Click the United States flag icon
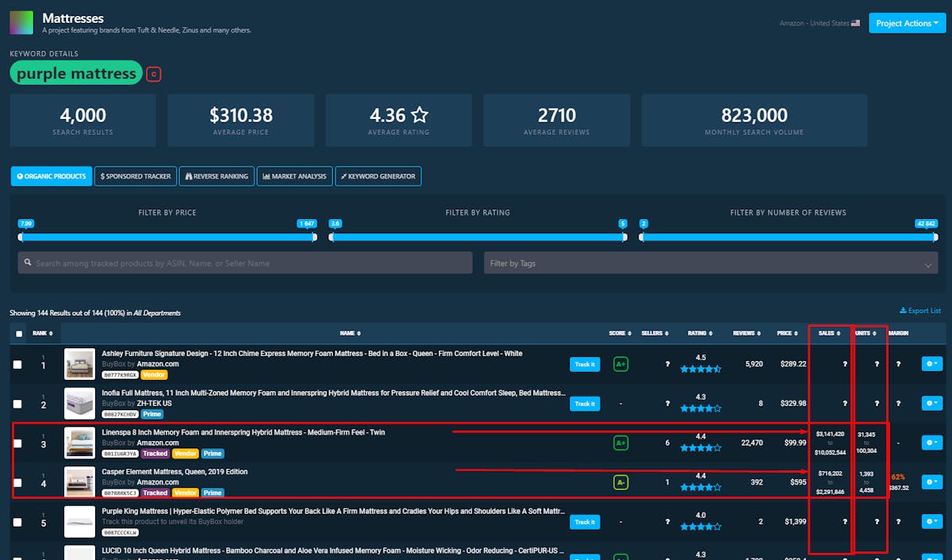 (855, 24)
